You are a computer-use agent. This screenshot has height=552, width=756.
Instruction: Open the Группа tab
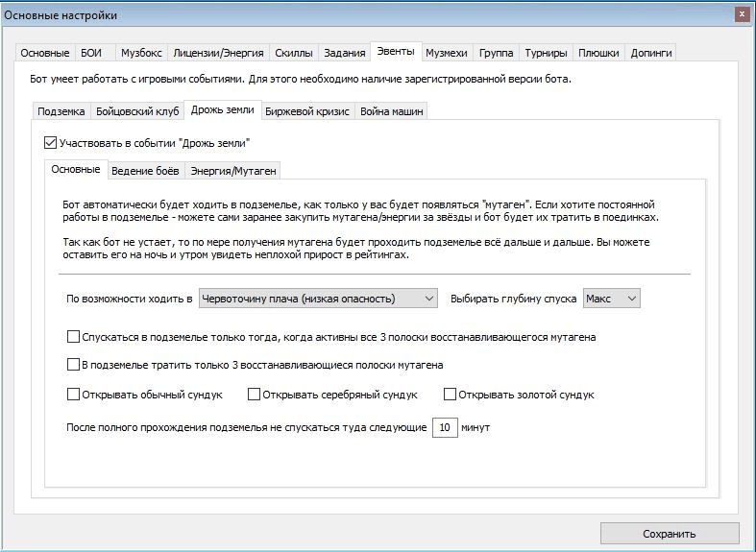[496, 53]
